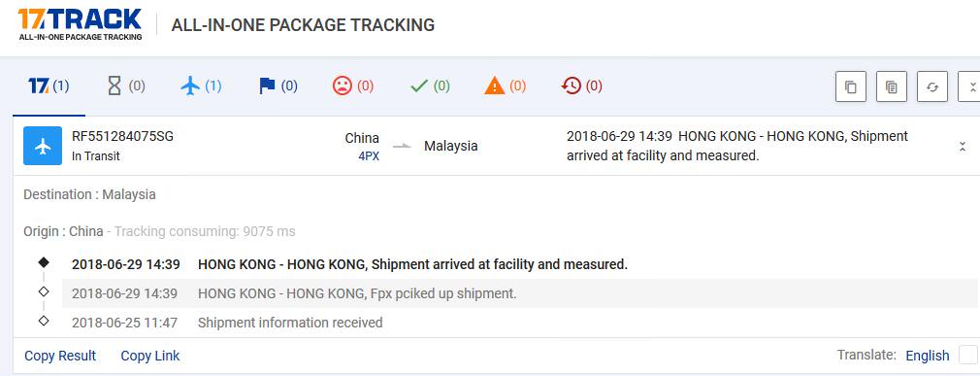Filter by Expired clock tab
The height and width of the screenshot is (376, 980).
coord(582,86)
